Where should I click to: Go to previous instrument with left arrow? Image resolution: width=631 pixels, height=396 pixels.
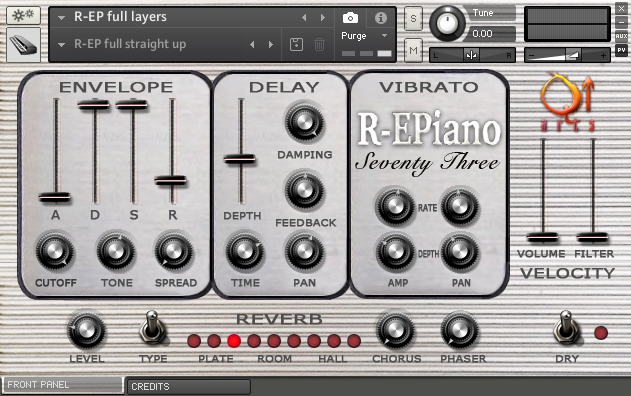[x=304, y=17]
